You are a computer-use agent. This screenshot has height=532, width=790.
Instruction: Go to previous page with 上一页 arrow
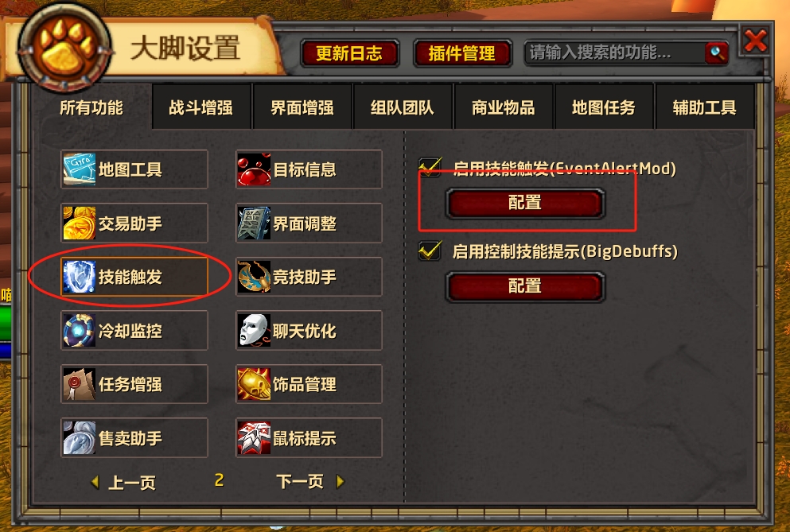[x=95, y=482]
